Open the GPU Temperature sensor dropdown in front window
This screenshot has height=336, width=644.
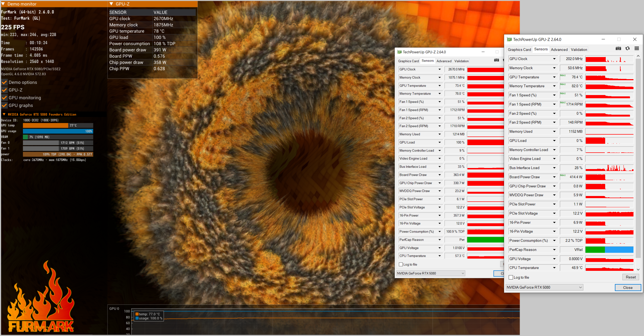point(554,77)
